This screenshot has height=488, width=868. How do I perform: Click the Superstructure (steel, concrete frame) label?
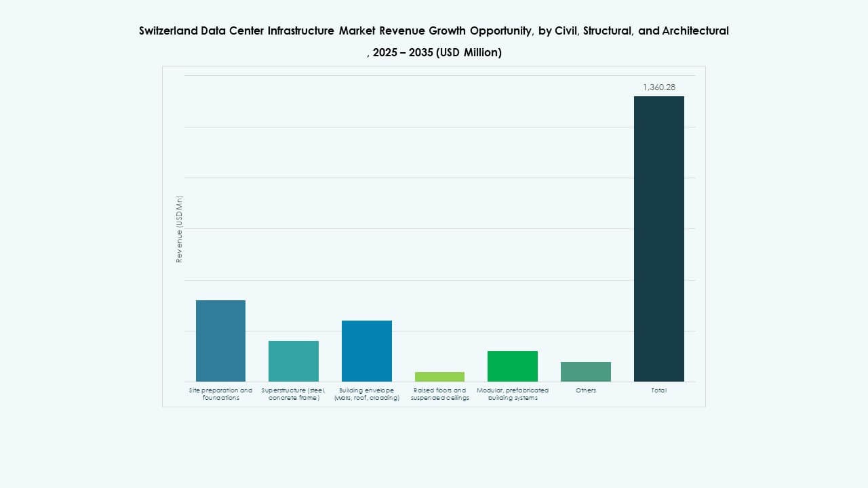point(294,394)
